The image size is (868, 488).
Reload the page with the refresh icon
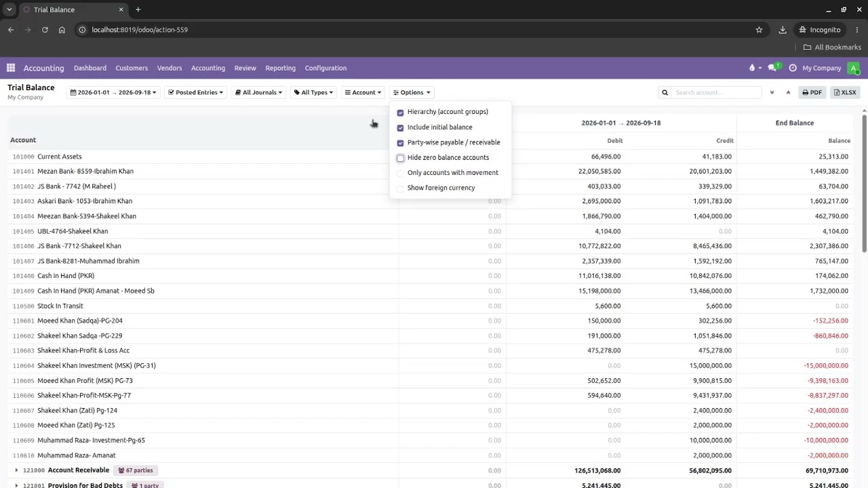point(45,30)
